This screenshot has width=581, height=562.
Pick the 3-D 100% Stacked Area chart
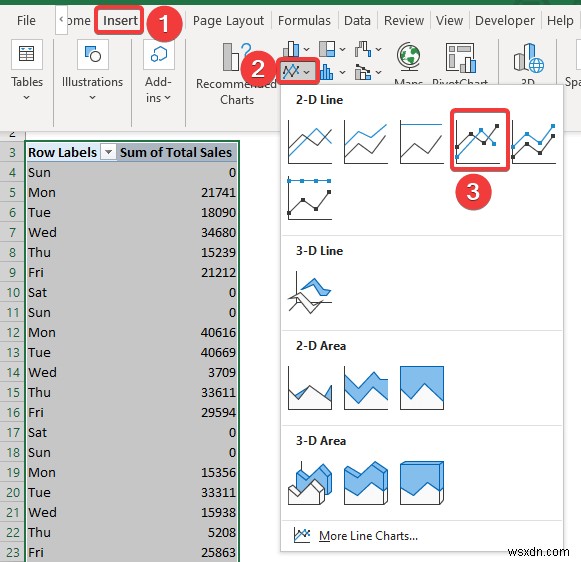422,483
